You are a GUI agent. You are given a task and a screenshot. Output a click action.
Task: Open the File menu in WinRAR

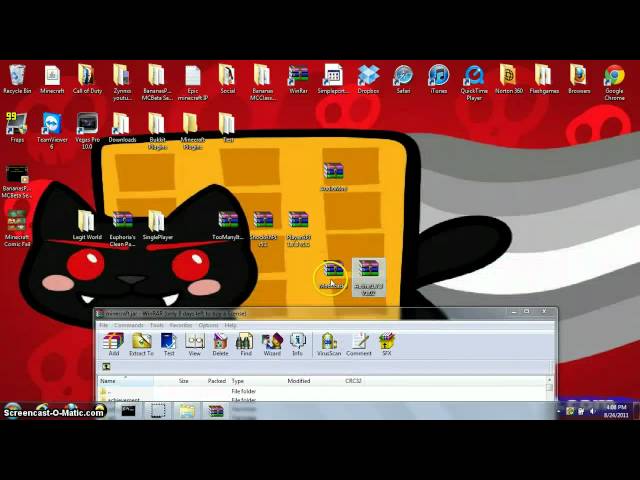pyautogui.click(x=104, y=325)
